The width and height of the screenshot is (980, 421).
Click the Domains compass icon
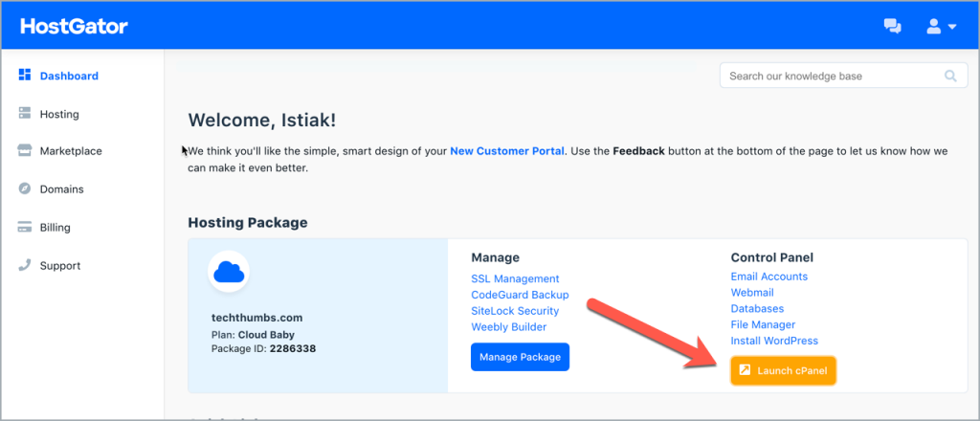(x=25, y=189)
